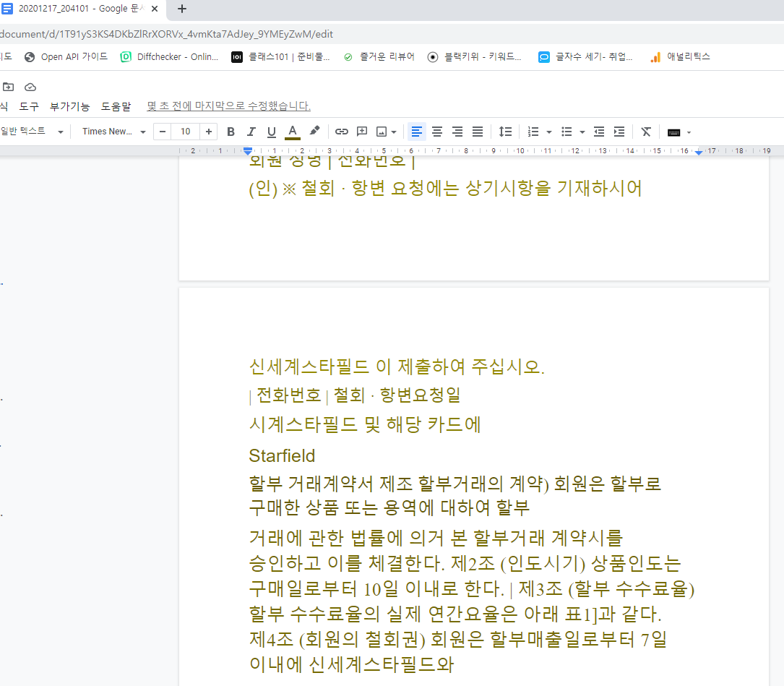Image resolution: width=784 pixels, height=686 pixels.
Task: Click the move to folder icon
Action: (x=8, y=87)
